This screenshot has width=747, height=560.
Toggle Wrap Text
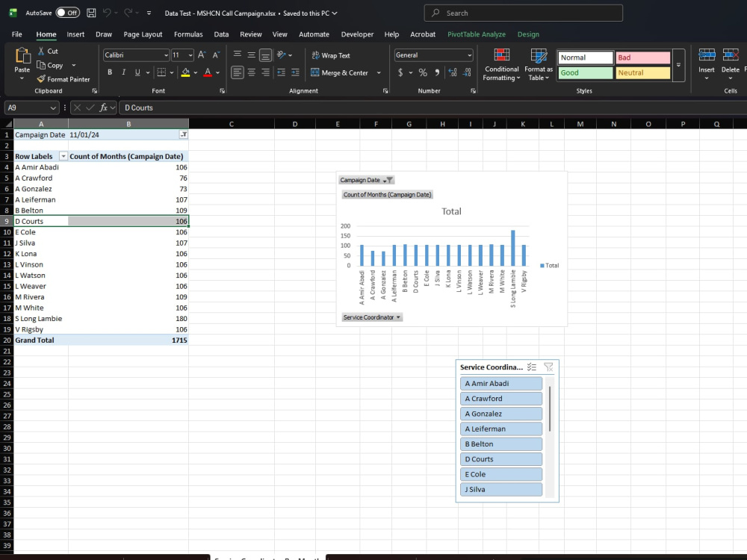point(331,55)
